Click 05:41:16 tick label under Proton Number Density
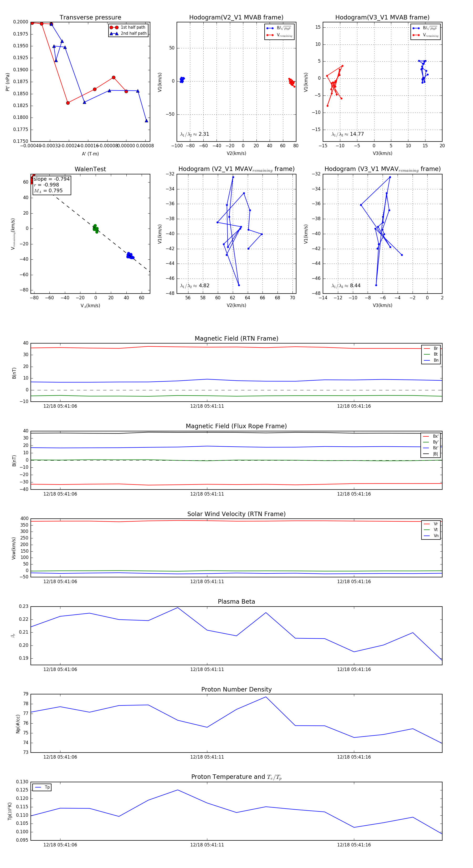 354,757
